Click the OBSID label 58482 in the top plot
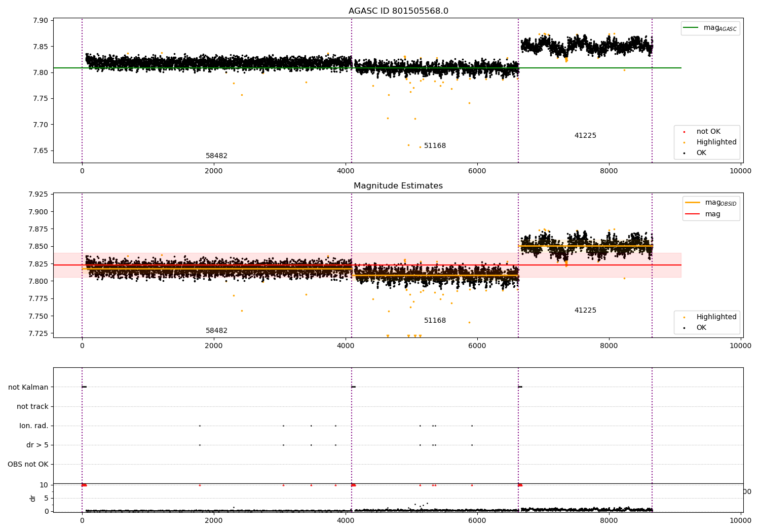The image size is (760, 532). point(216,156)
